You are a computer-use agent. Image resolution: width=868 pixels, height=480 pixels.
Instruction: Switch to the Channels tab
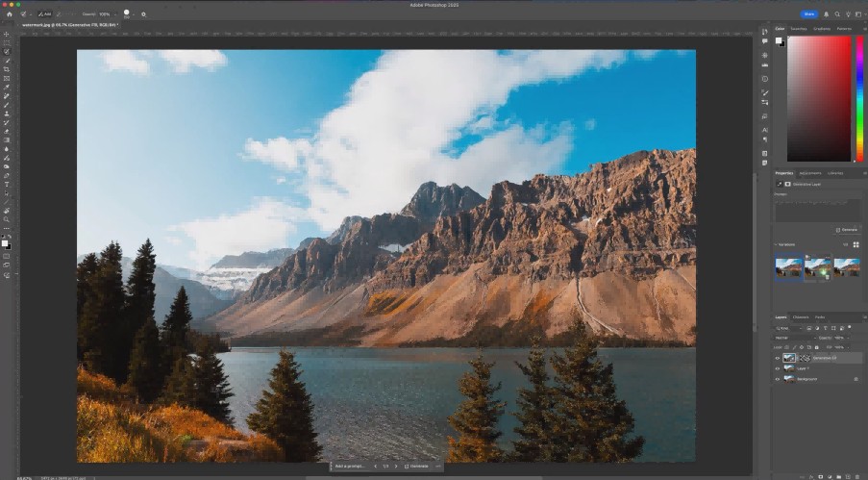click(x=801, y=317)
